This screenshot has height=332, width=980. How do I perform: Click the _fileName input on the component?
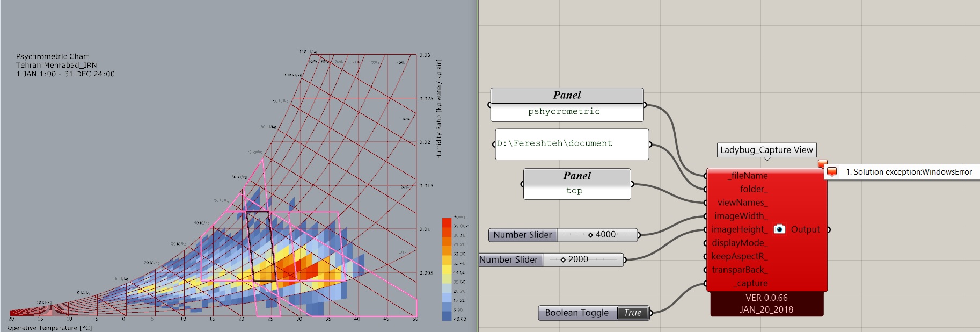(x=748, y=176)
